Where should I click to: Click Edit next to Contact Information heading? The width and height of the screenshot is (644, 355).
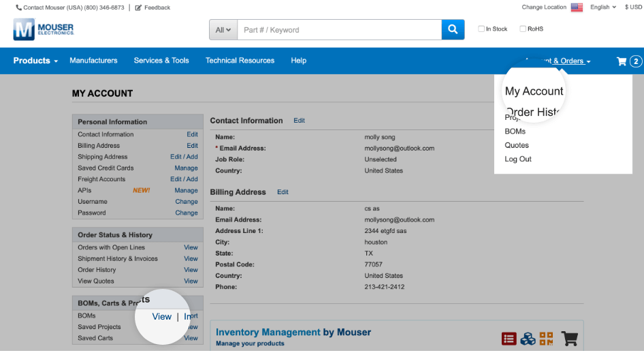299,121
